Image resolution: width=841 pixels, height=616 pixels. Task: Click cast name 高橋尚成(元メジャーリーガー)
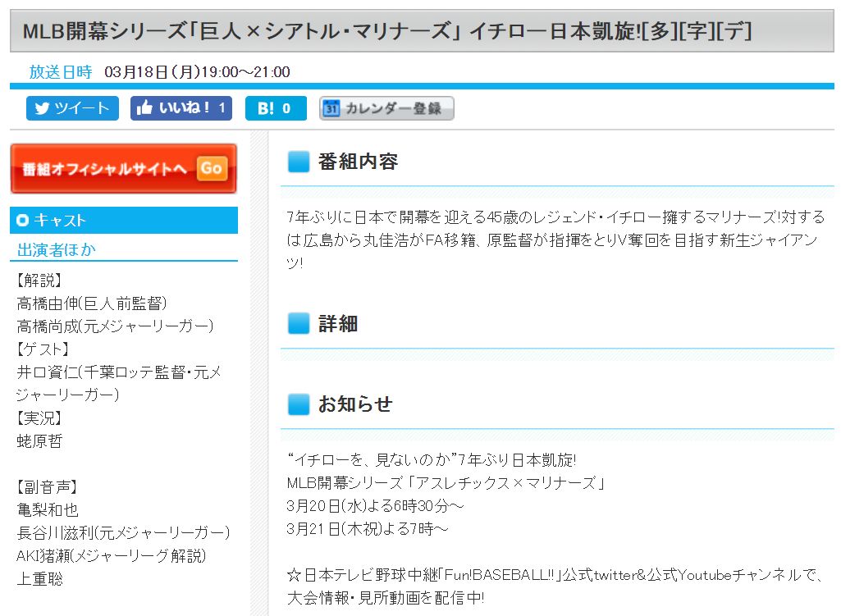116,326
